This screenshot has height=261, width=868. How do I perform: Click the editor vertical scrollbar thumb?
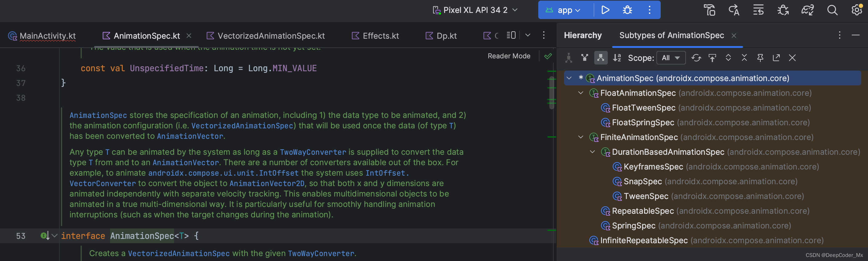(x=551, y=92)
